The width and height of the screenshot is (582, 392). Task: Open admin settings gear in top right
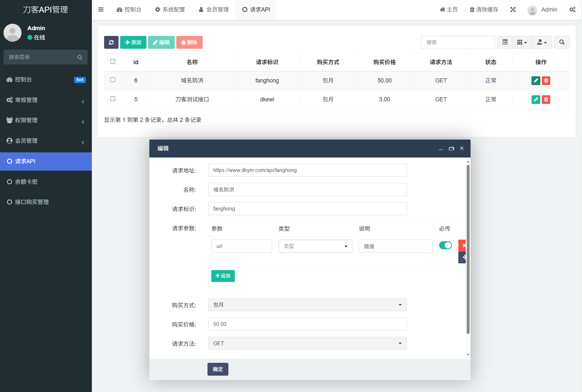pyautogui.click(x=572, y=10)
